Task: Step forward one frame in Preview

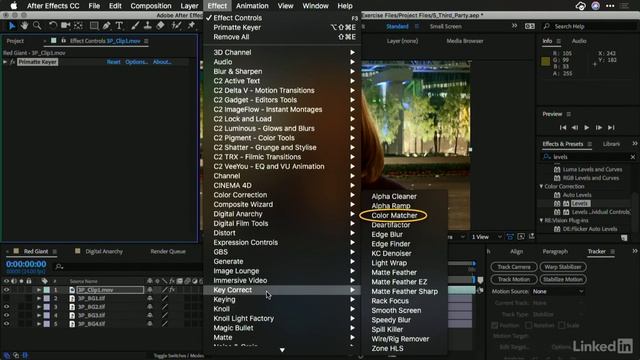Action: pyautogui.click(x=599, y=128)
